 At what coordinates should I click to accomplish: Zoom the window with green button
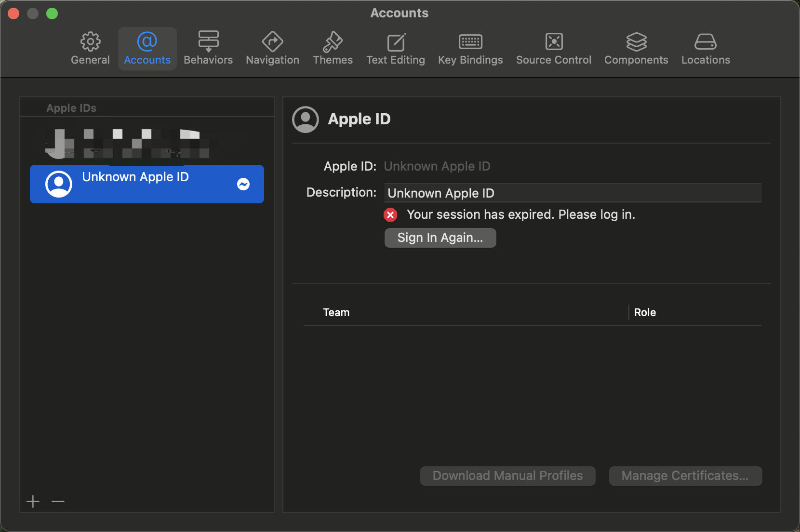pos(52,13)
